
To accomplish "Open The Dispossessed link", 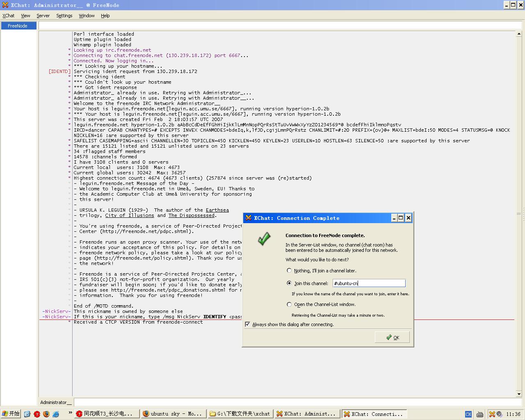I will click(192, 215).
